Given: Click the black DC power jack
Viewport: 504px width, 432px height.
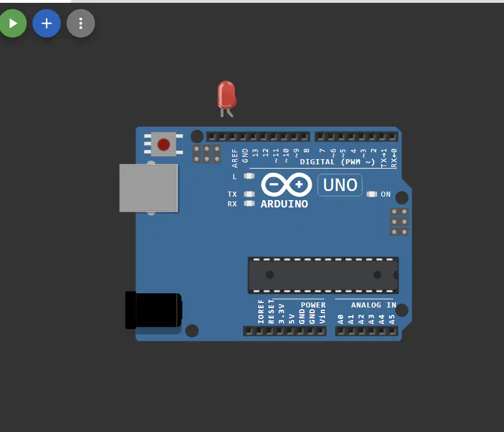Looking at the screenshot, I should (x=154, y=310).
